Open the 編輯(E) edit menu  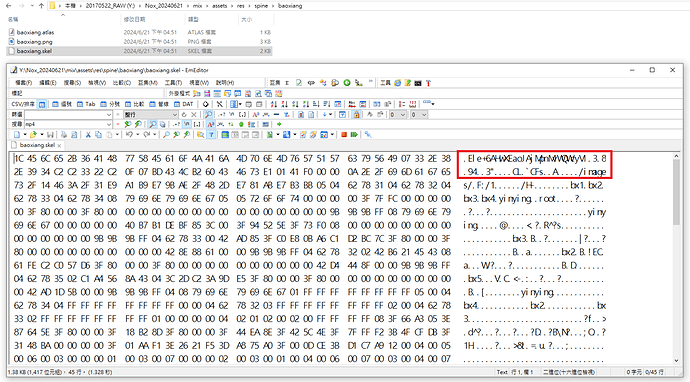pos(48,83)
